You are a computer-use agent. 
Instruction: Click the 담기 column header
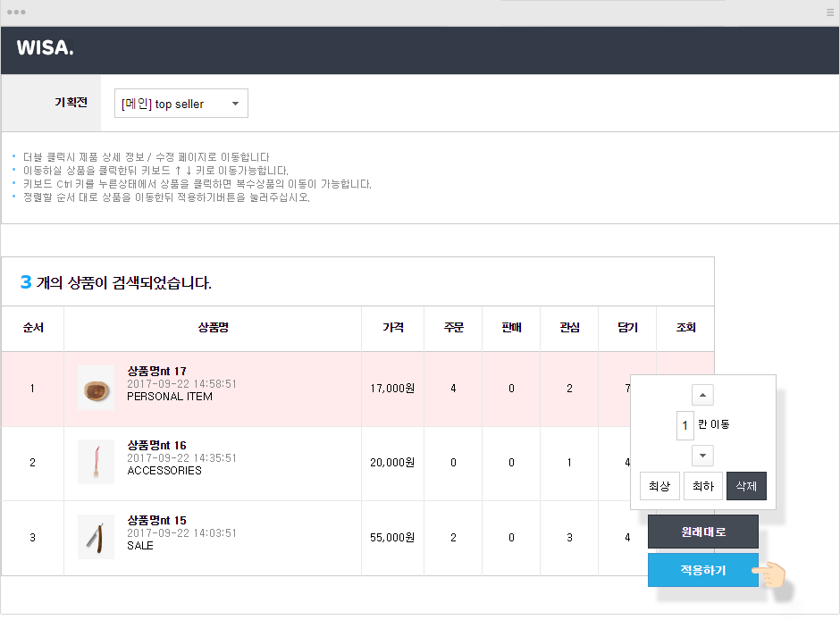point(627,328)
